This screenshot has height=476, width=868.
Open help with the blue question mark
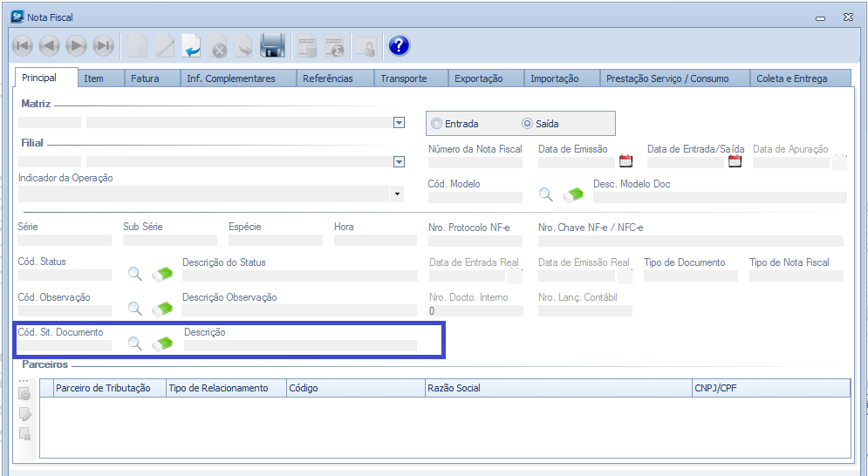399,46
